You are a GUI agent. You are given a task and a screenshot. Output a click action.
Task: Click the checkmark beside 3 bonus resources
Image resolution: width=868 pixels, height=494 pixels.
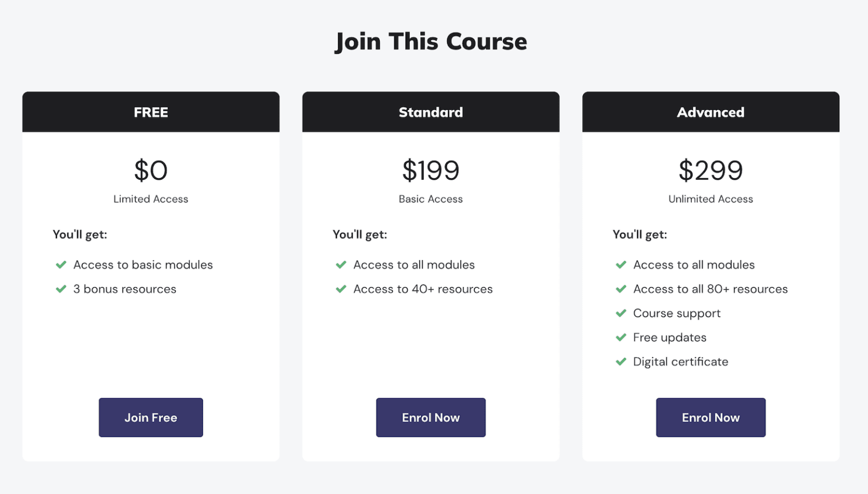point(61,289)
